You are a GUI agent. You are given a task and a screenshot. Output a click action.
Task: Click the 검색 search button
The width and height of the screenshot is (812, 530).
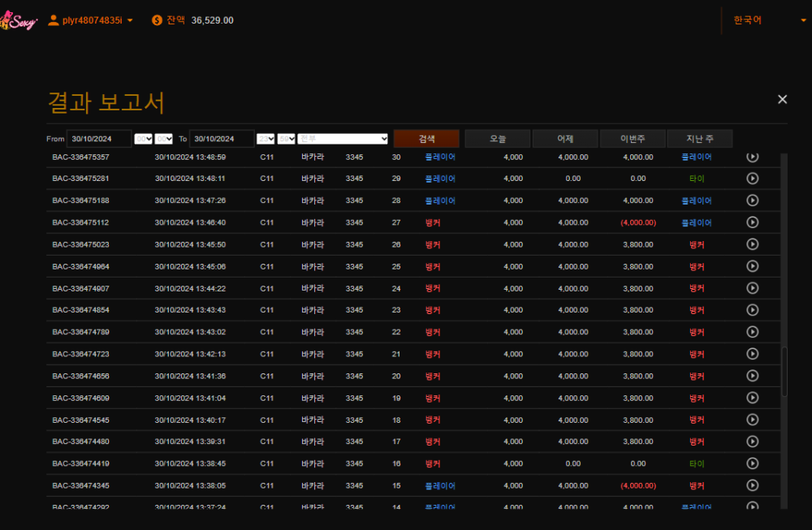tap(426, 139)
